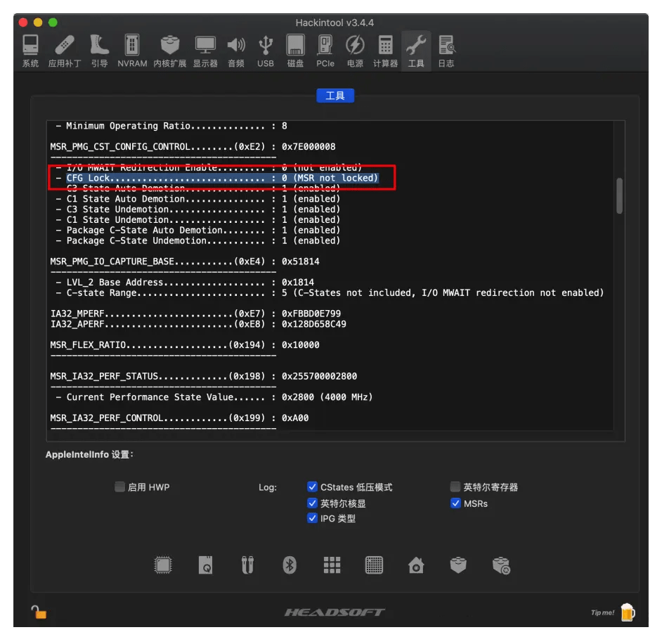Select the 工具 (Tools) wrench icon
662x644 pixels.
[416, 51]
